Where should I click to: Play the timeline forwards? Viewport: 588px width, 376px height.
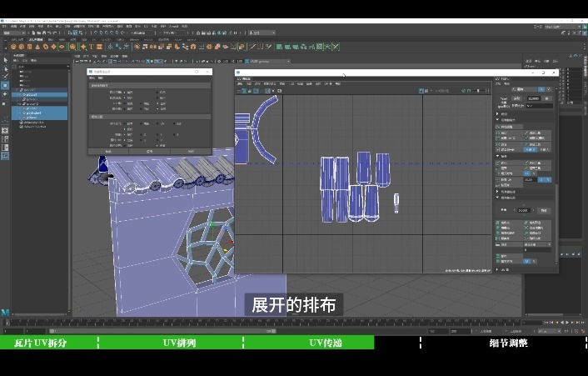click(567, 323)
